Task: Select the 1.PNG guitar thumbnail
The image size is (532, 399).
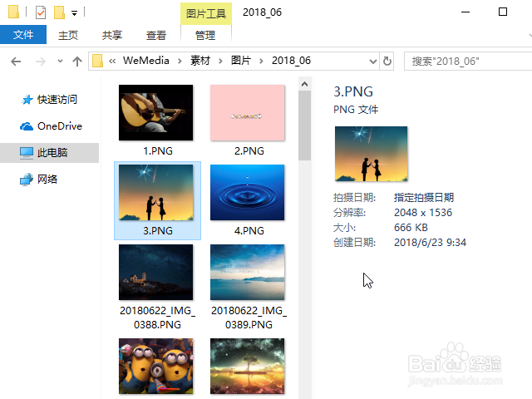Action: pos(155,113)
